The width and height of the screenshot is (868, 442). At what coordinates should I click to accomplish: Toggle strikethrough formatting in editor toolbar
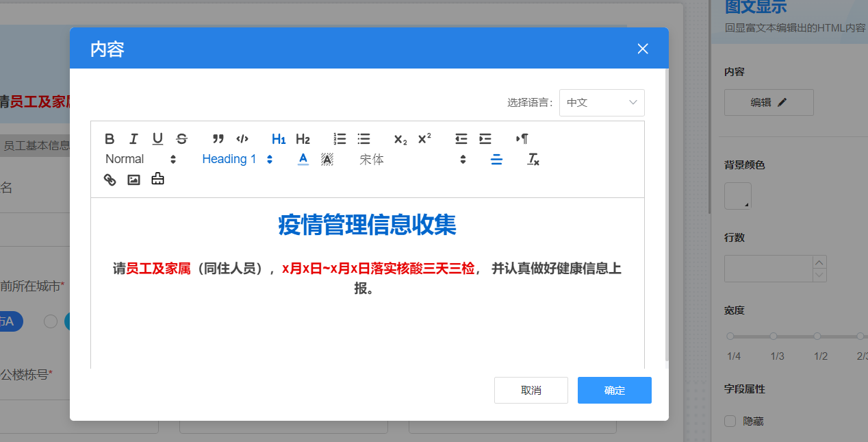tap(181, 139)
